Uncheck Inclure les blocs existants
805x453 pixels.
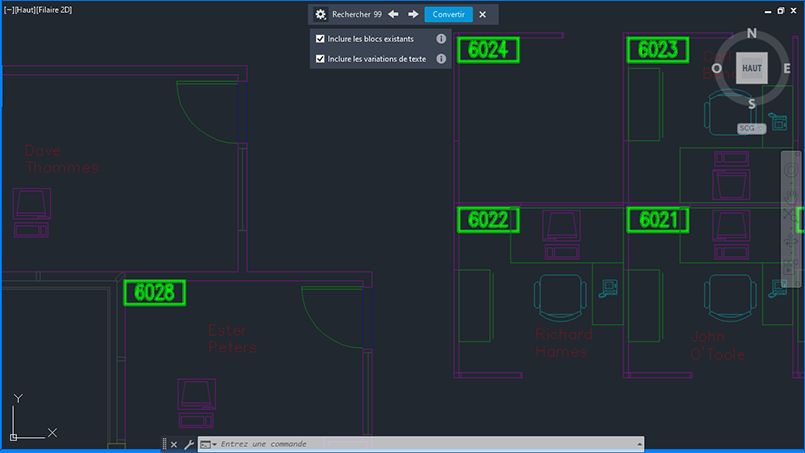click(x=320, y=39)
